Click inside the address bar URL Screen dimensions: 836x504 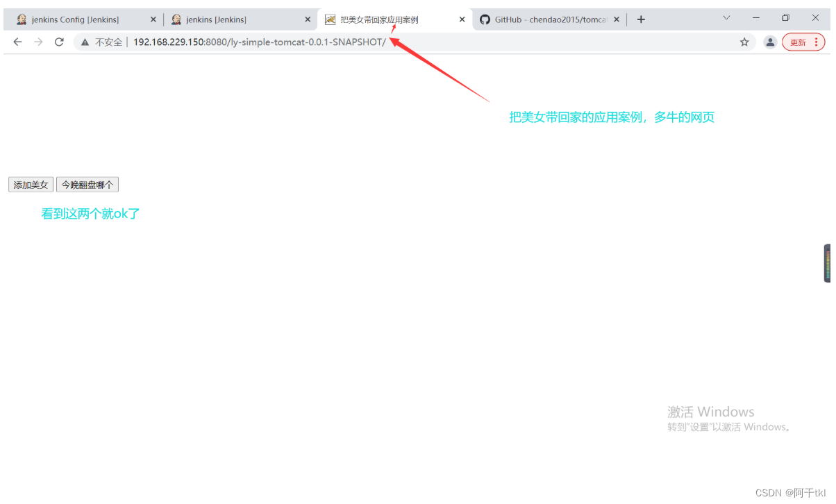click(257, 42)
